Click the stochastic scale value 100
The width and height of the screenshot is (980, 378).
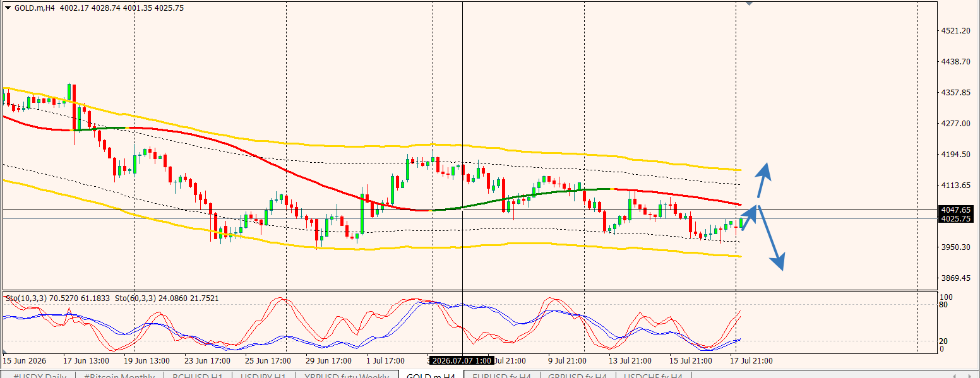tap(946, 297)
